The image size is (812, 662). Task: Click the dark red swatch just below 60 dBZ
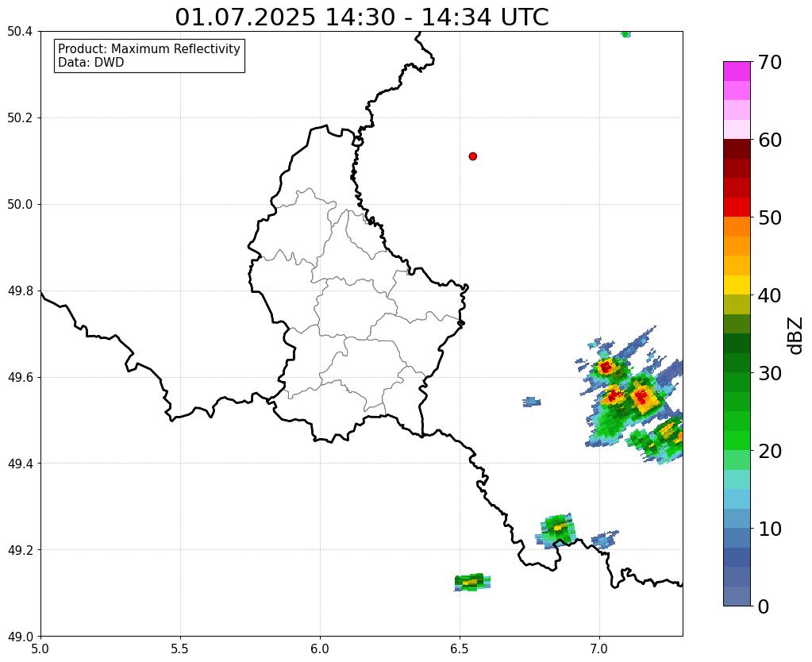737,148
